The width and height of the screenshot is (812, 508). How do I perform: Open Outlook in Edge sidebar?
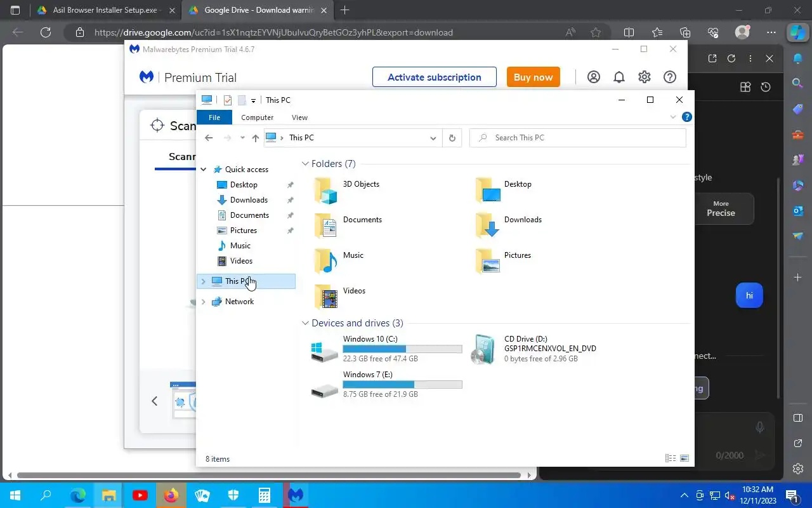(x=798, y=210)
